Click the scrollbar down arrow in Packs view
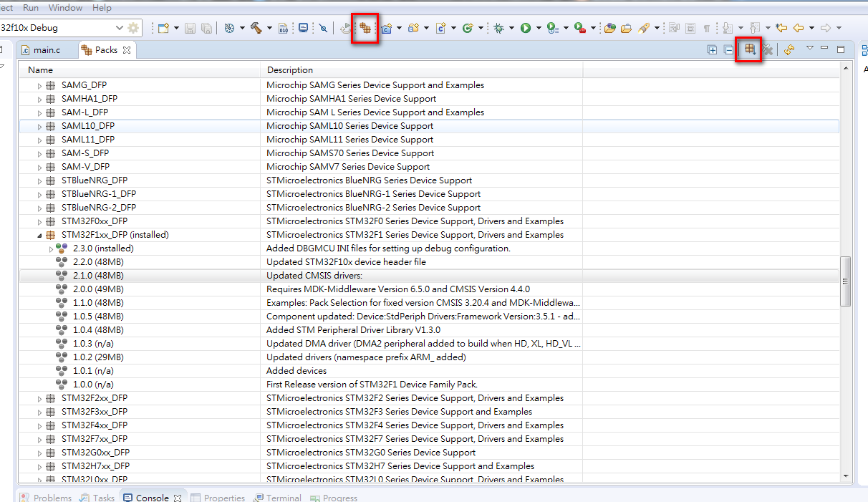This screenshot has width=868, height=502. tap(846, 476)
